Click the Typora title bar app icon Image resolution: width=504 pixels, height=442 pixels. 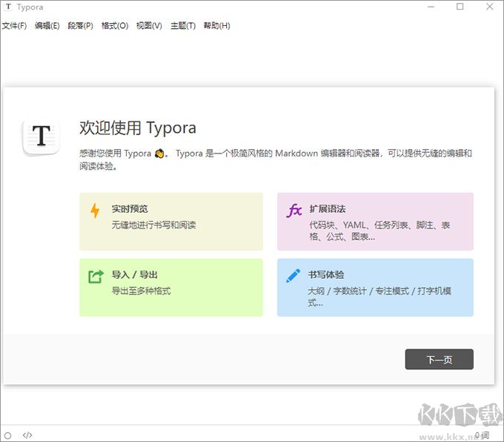point(8,7)
